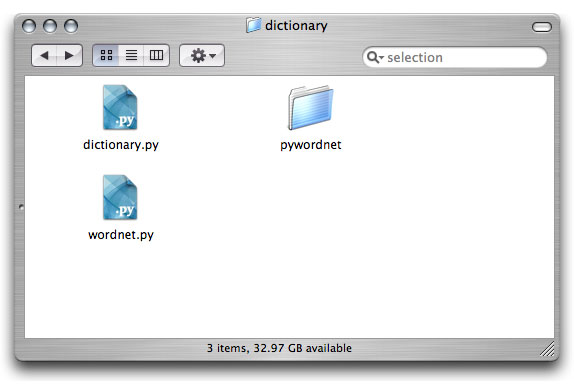Click the dictionary folder proxy icon in title bar
Screen dimensions: 574x391
[253, 25]
